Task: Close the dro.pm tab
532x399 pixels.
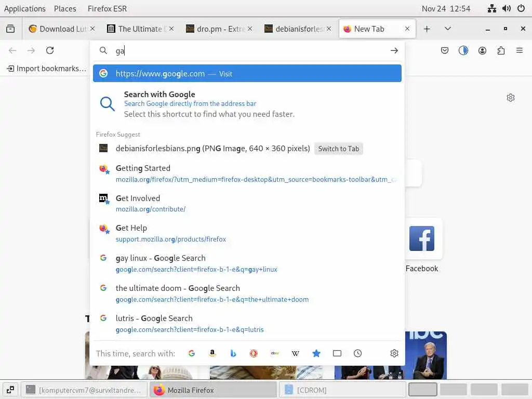Action: [x=250, y=29]
